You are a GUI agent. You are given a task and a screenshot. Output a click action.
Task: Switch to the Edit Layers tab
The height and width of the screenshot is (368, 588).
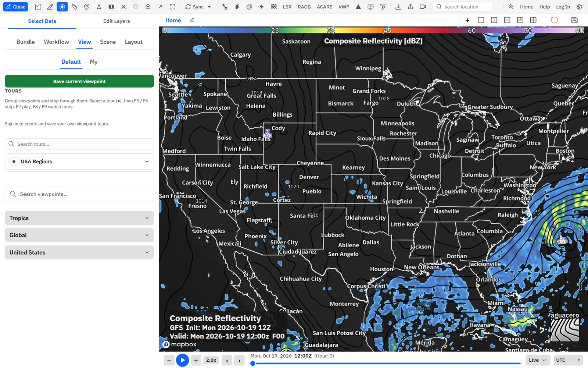point(116,21)
